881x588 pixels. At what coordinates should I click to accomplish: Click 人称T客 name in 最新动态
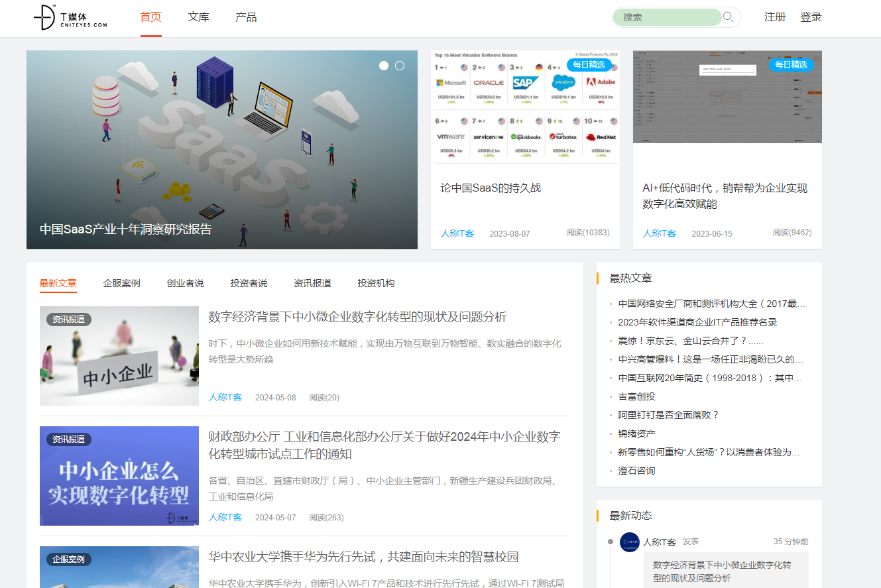point(660,542)
